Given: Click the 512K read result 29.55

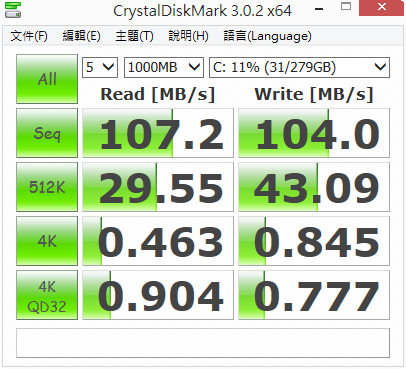Looking at the screenshot, I should (158, 187).
